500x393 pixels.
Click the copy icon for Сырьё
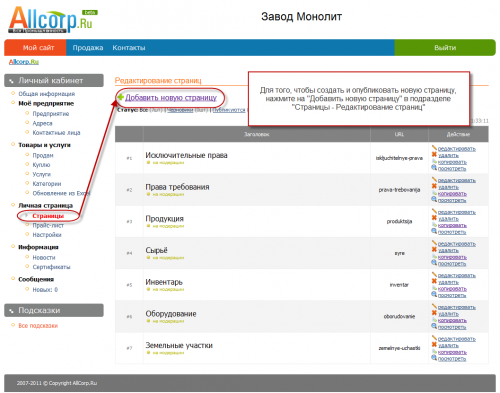pos(434,256)
